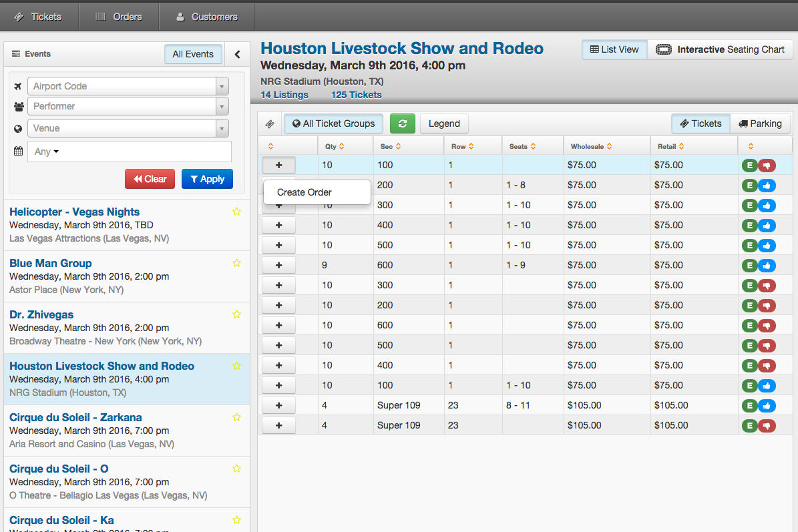Click the airplane icon beside Airport Code
The image size is (798, 532).
click(x=18, y=86)
